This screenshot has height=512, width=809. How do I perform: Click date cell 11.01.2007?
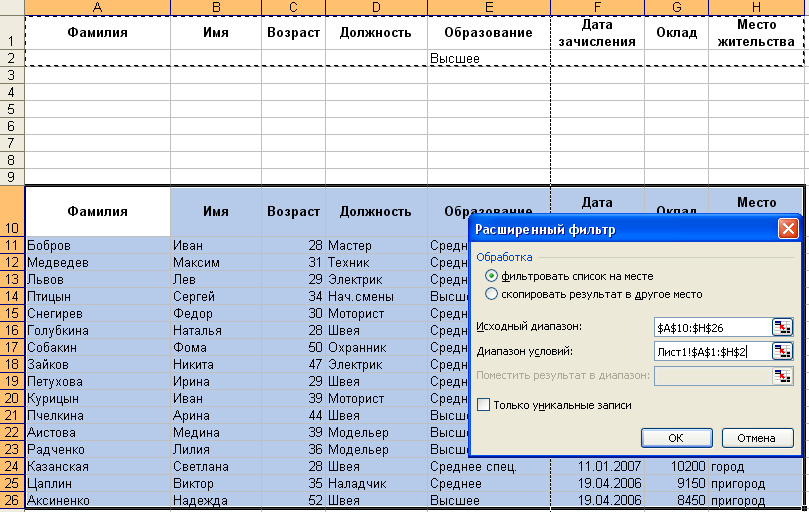597,466
